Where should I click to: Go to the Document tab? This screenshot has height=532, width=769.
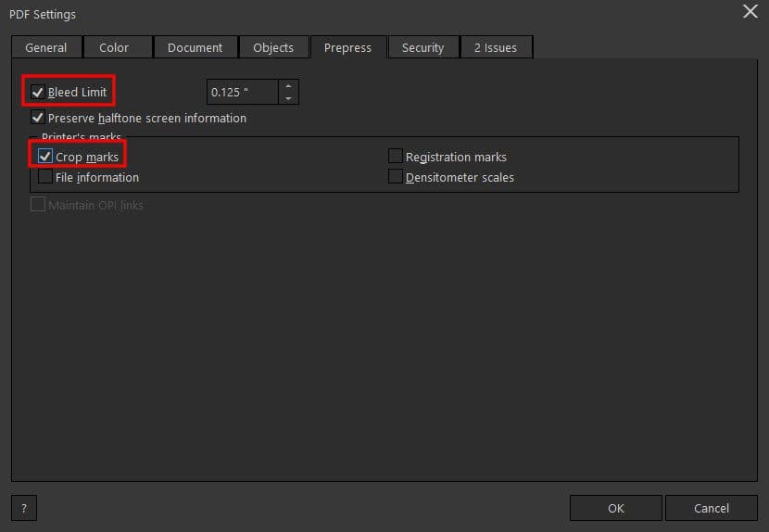tap(195, 47)
